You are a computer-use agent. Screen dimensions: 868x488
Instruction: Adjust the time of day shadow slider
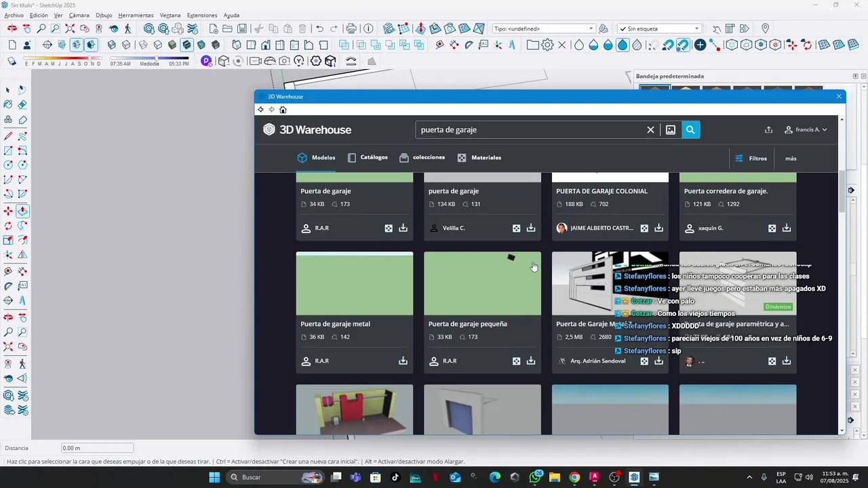[x=150, y=59]
